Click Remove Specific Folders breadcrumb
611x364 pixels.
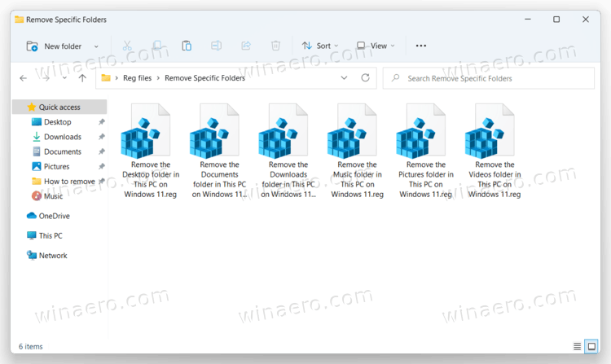click(x=205, y=78)
